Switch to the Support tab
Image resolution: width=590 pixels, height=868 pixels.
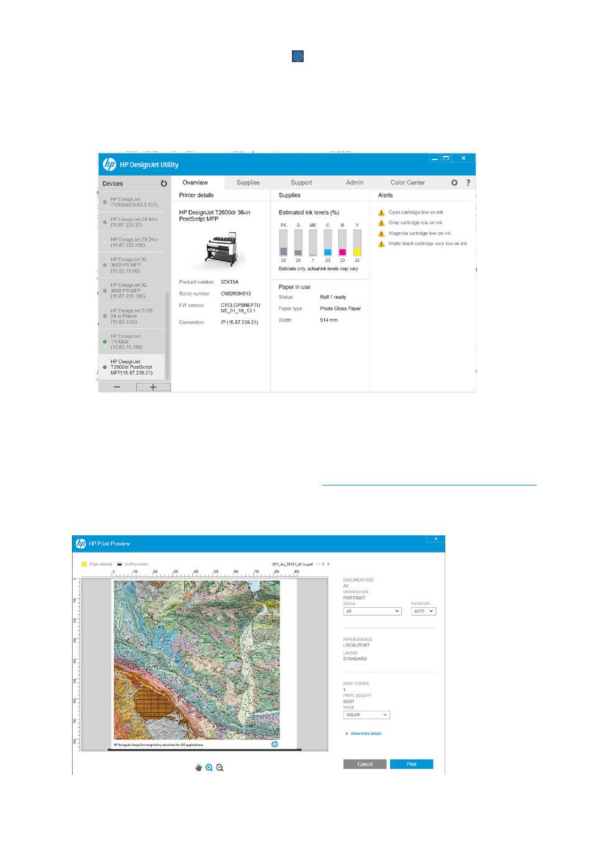pos(301,183)
